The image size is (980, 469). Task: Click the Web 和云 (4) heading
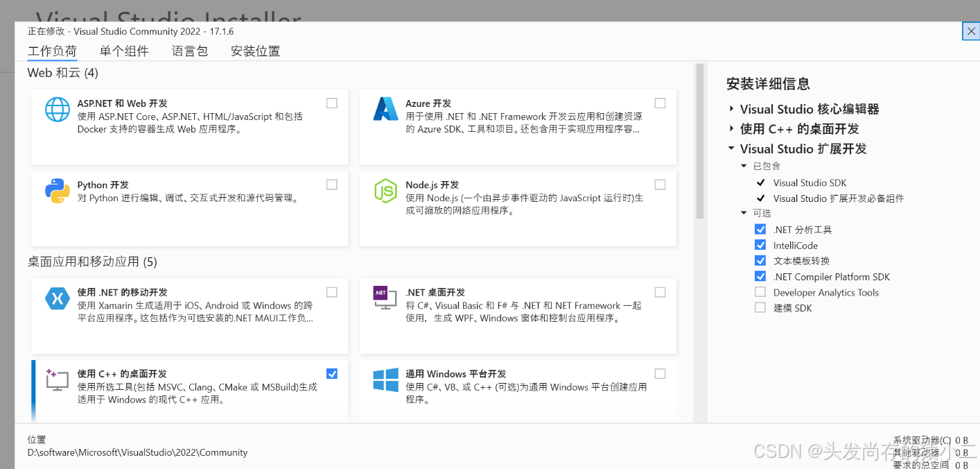(63, 72)
